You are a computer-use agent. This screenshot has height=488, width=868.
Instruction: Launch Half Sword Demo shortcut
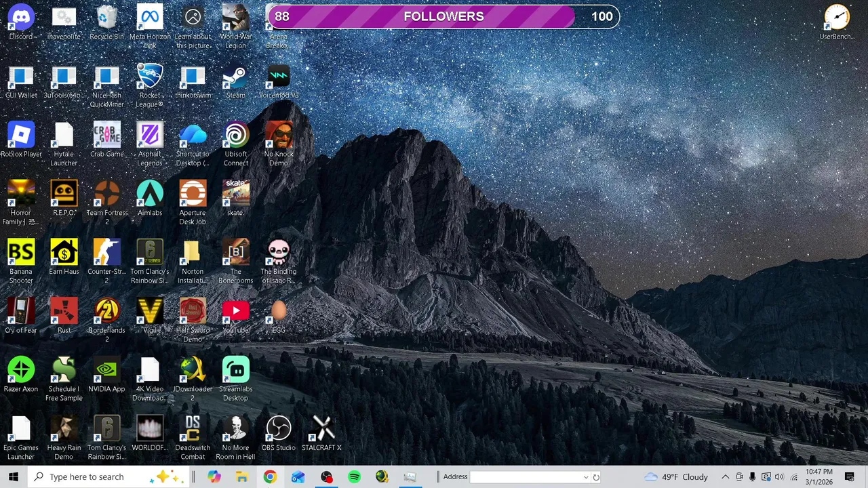click(x=193, y=321)
